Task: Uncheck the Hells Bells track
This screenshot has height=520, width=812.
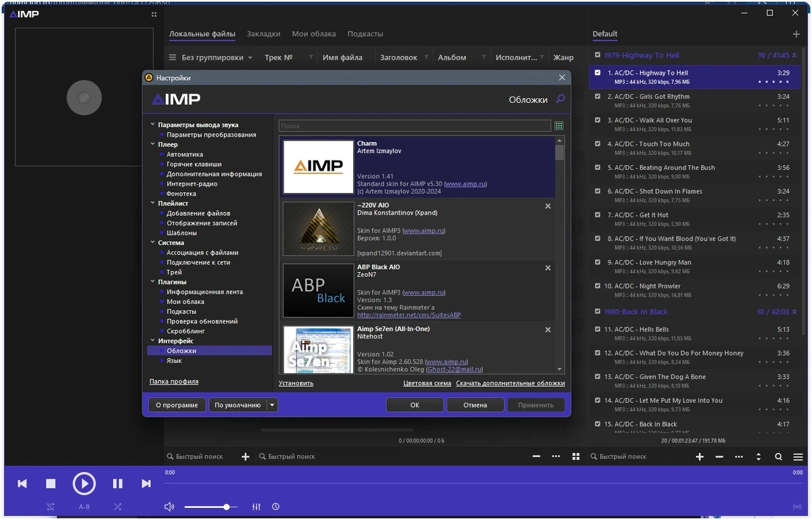Action: [x=597, y=329]
